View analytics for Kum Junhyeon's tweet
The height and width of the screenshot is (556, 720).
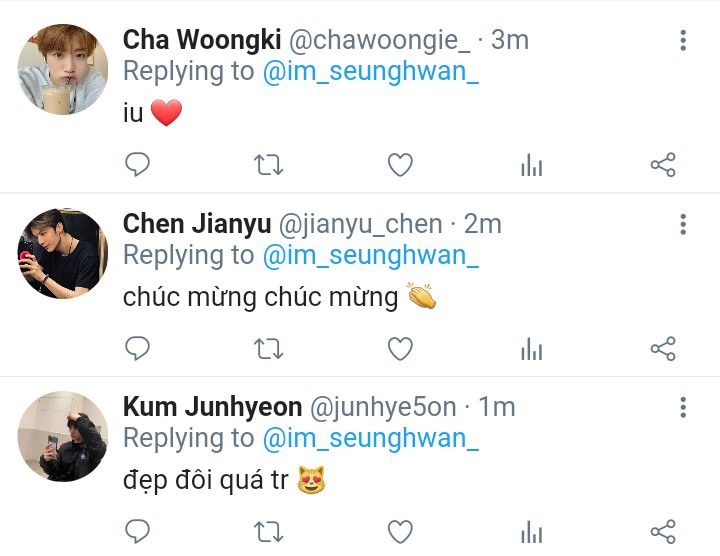coord(532,532)
